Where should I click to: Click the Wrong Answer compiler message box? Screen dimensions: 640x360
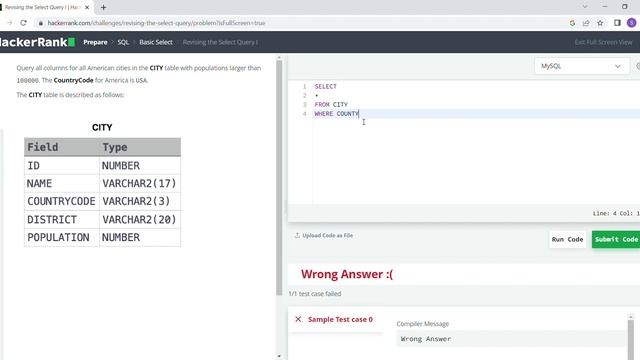pyautogui.click(x=512, y=339)
